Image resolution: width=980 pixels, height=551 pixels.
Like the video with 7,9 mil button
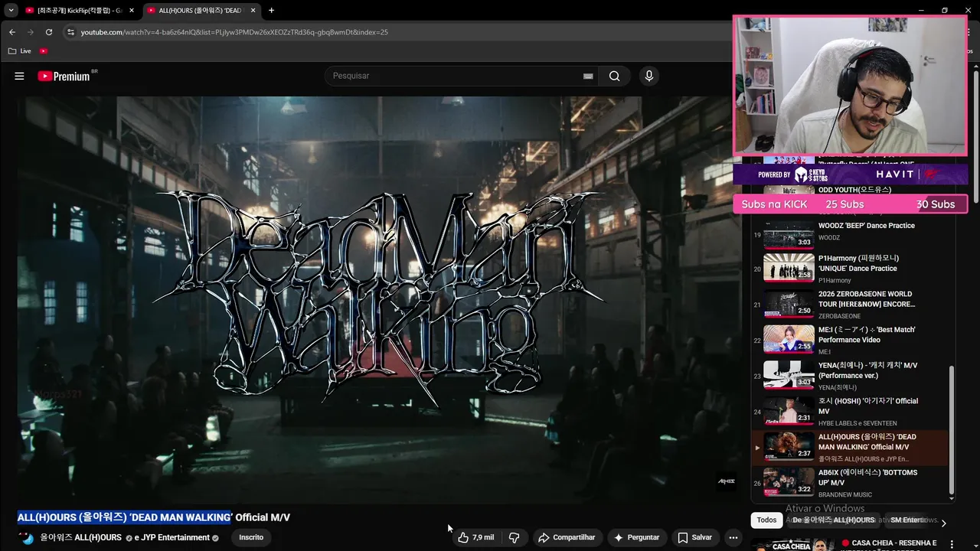[476, 537]
